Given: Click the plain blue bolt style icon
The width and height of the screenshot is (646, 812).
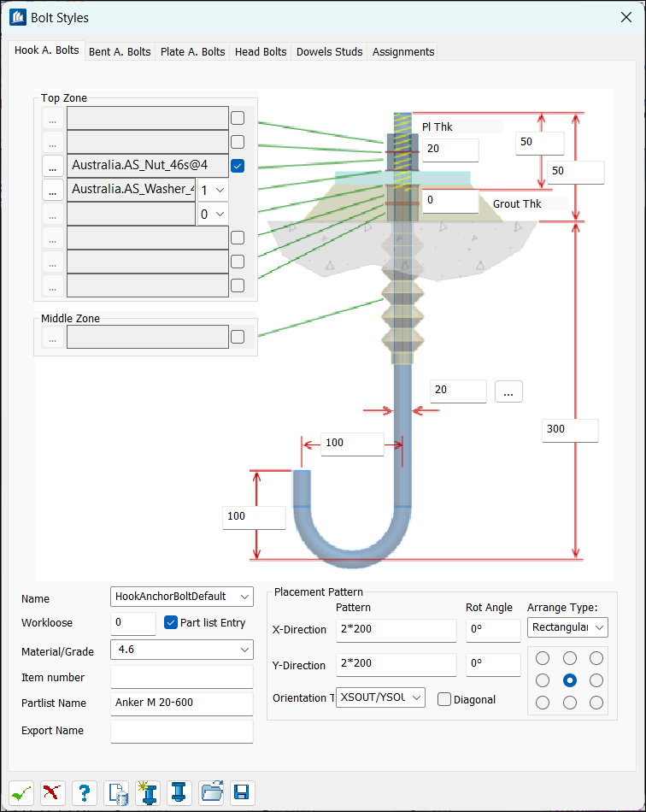Looking at the screenshot, I should tap(179, 792).
